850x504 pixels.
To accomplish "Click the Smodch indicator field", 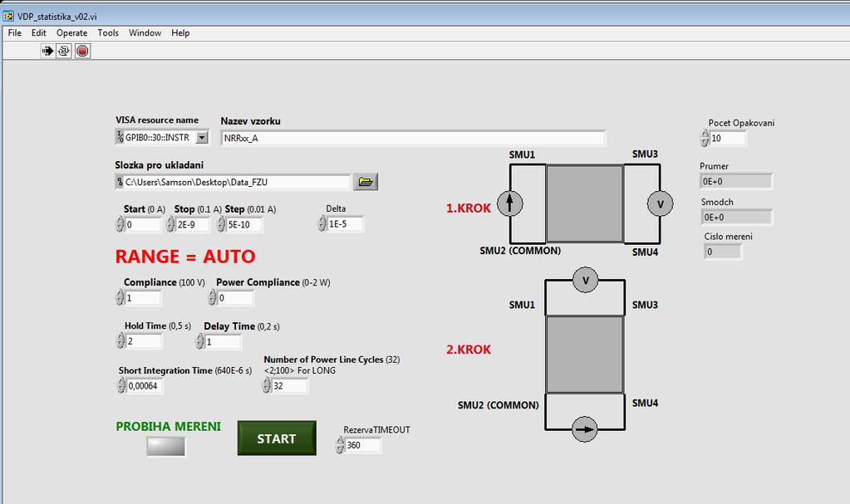I will pos(736,217).
